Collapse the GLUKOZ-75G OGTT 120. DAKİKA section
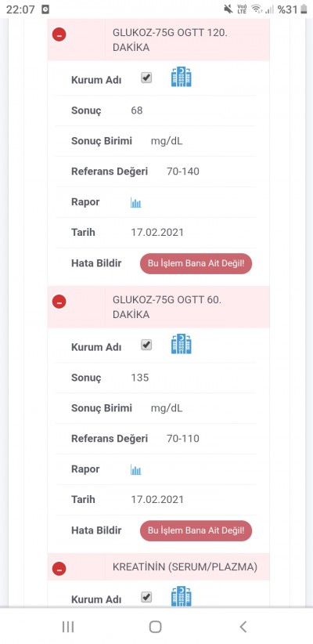Image resolution: width=313 pixels, height=644 pixels. [59, 35]
